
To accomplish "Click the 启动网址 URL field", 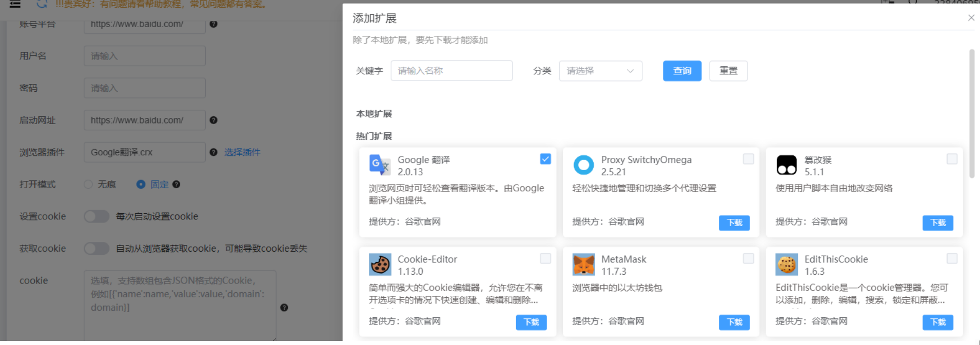I will pyautogui.click(x=145, y=120).
